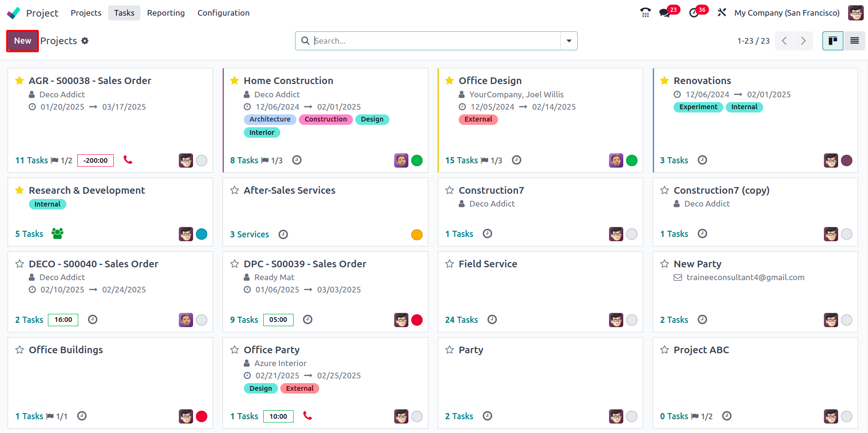Click the purple status circle on Renovations
This screenshot has width=868, height=433.
[x=847, y=160]
